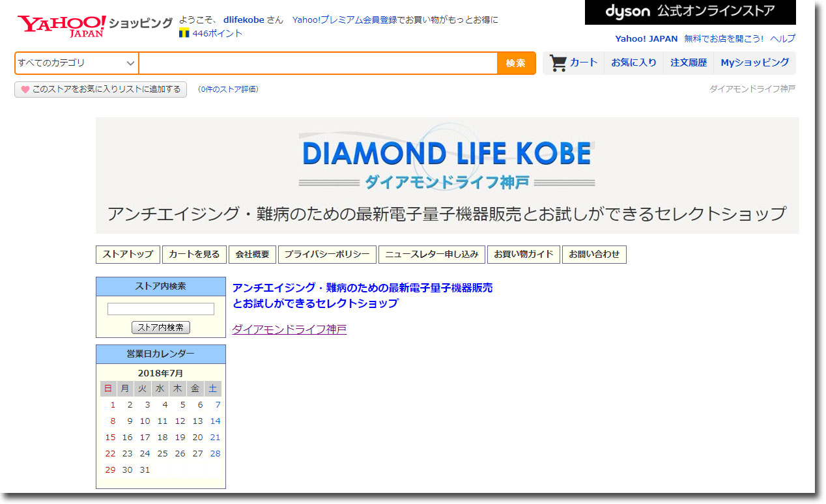Screen dimensions: 826x504
Task: Open プライバシーポリシー tab
Action: click(327, 255)
